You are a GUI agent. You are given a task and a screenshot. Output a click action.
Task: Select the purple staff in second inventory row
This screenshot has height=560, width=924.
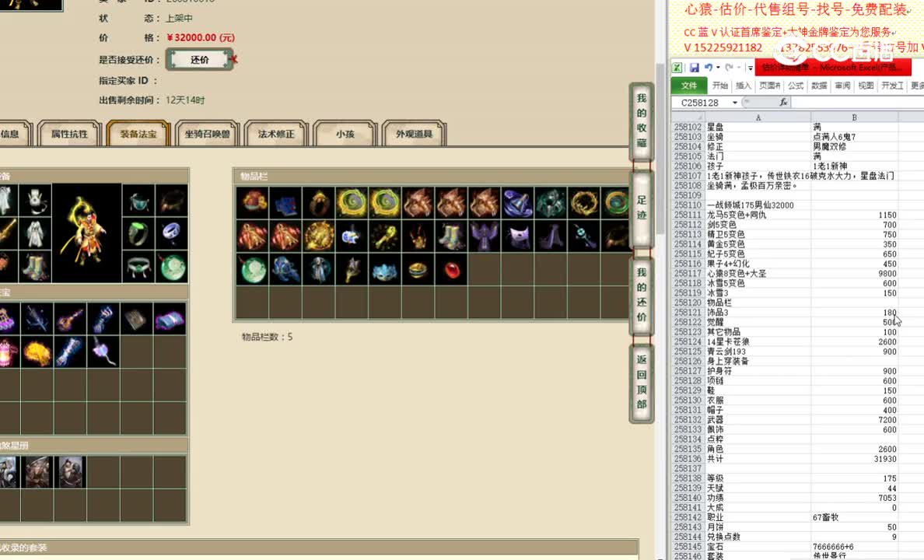pyautogui.click(x=584, y=236)
